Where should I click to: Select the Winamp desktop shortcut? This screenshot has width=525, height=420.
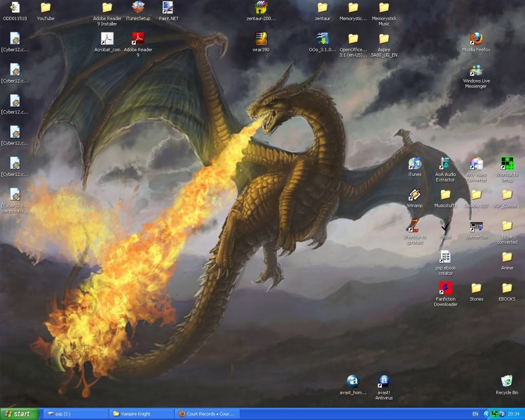[x=414, y=194]
